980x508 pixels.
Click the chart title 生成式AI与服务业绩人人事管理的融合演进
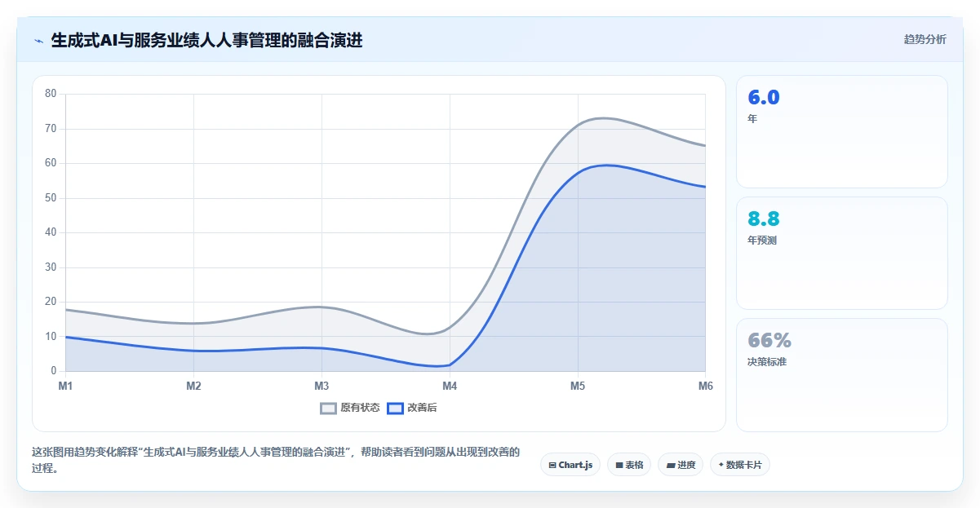206,41
